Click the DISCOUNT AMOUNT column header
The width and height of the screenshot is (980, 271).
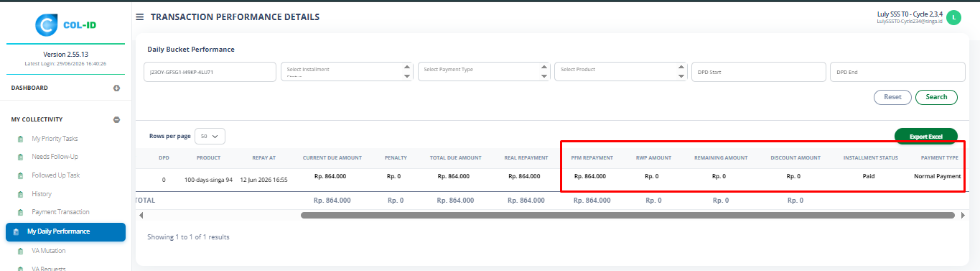(x=795, y=157)
